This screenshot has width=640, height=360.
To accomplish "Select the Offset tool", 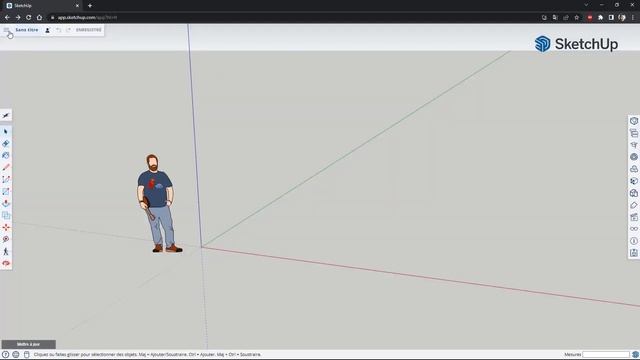I will 6,216.
